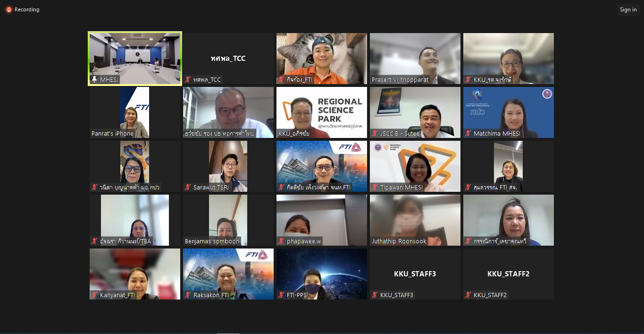Click muted mic icon beside Sarawut TSRI

(188, 188)
